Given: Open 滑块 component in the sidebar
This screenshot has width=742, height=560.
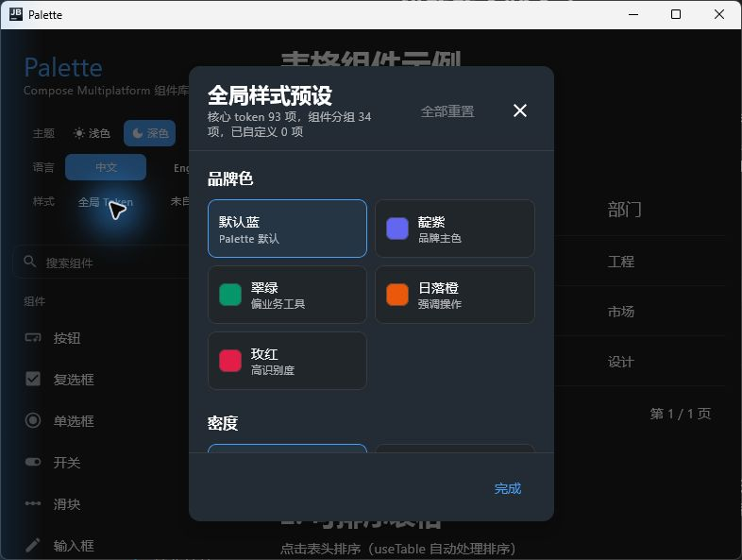Looking at the screenshot, I should click(x=67, y=503).
